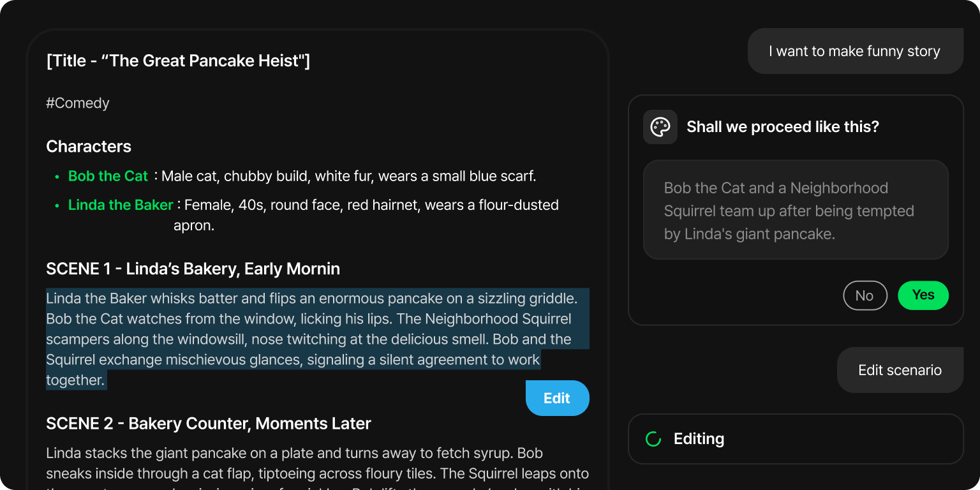Click the #Comedy genre tag

coord(78,103)
